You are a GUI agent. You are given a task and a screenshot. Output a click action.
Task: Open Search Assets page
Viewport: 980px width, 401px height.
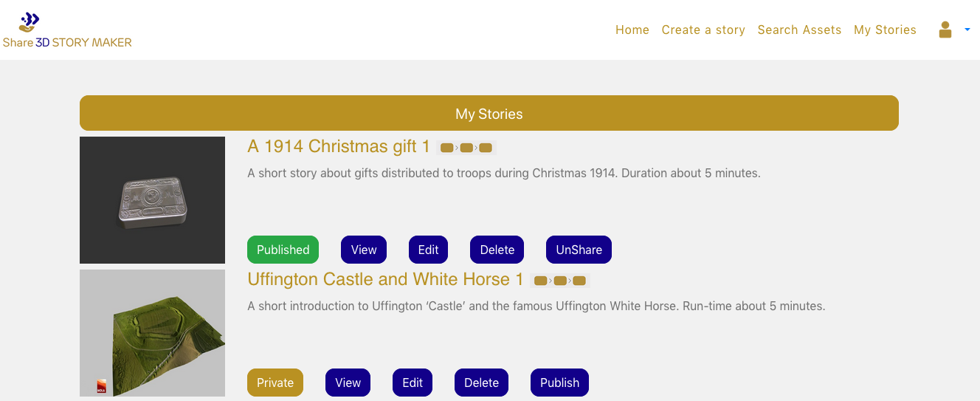(799, 30)
